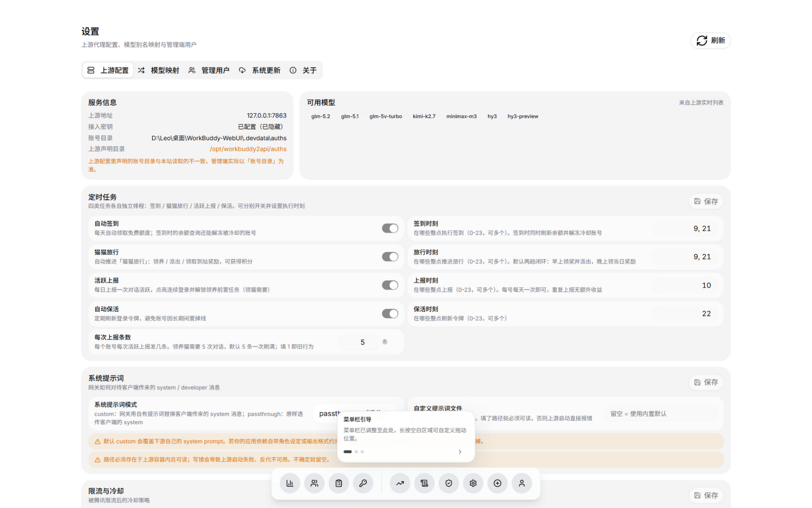
Task: Toggle the 自动签到 switch
Action: [390, 229]
